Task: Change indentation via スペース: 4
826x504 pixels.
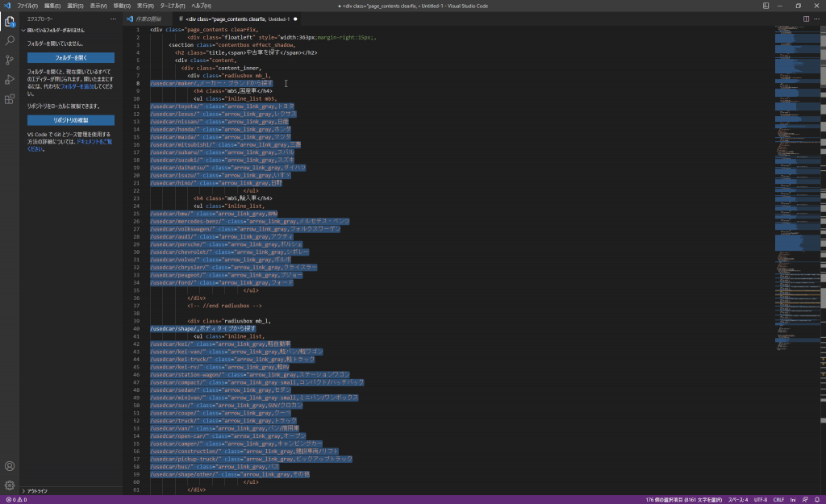Action: pos(738,500)
